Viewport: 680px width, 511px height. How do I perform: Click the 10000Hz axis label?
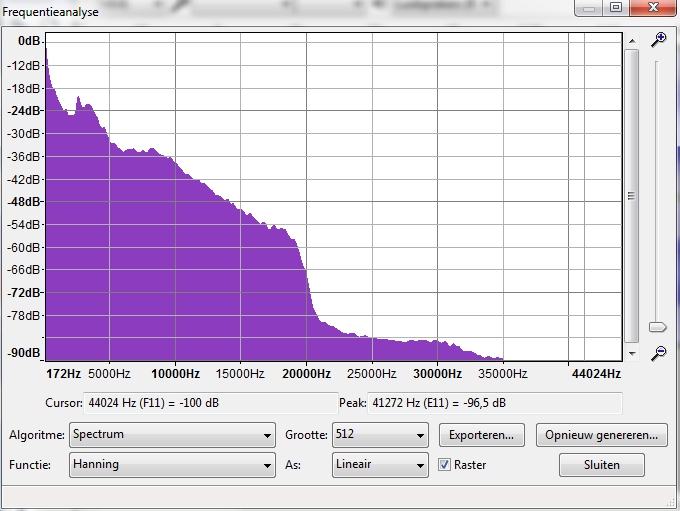coord(175,373)
